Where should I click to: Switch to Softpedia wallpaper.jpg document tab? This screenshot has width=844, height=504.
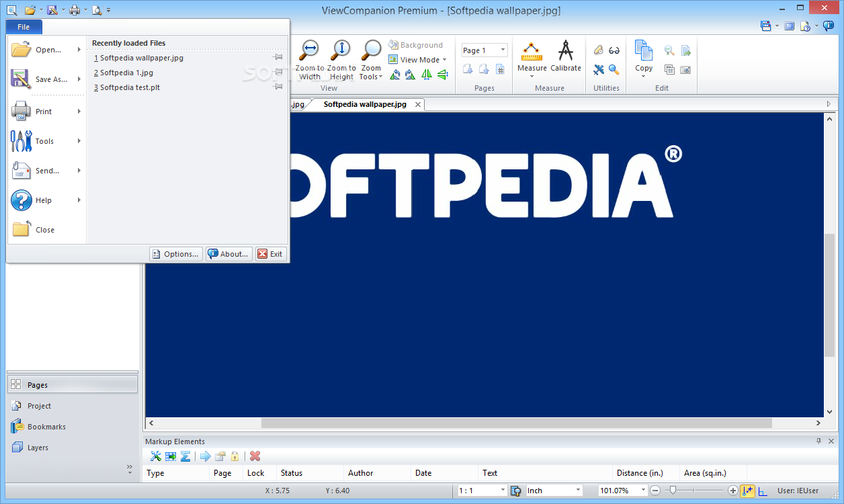[x=365, y=104]
